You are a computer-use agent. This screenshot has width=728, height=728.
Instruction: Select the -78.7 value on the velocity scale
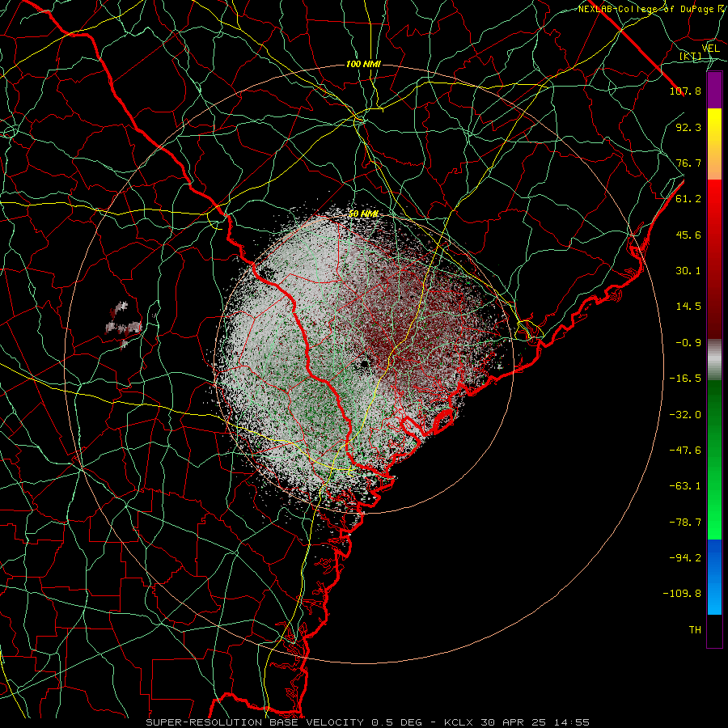point(685,523)
